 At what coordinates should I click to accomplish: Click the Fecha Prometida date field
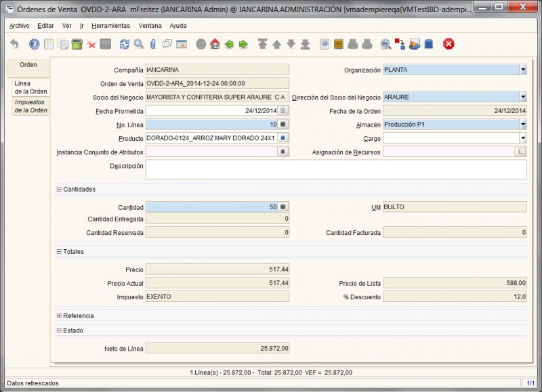click(x=211, y=110)
